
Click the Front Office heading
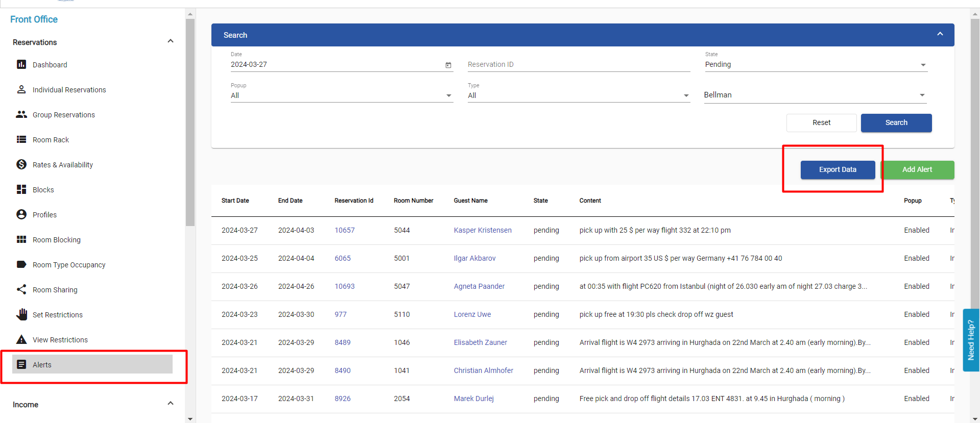pyautogui.click(x=34, y=19)
